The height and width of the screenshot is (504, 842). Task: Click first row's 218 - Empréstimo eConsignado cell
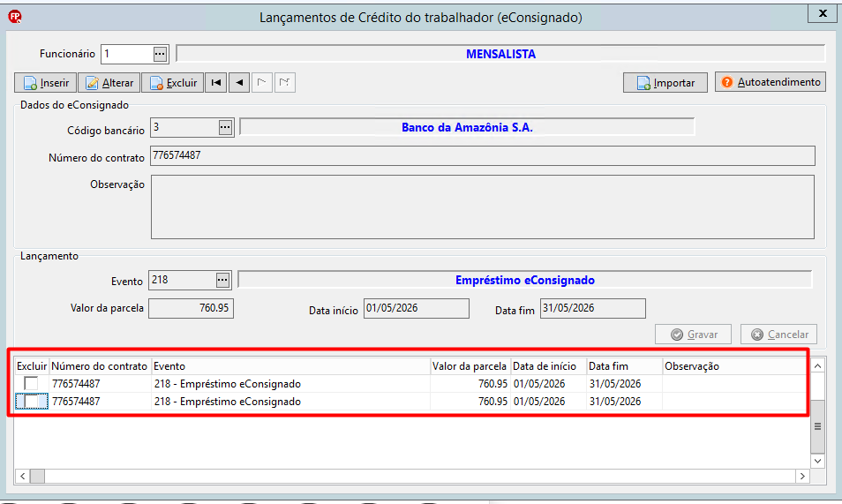(290, 384)
